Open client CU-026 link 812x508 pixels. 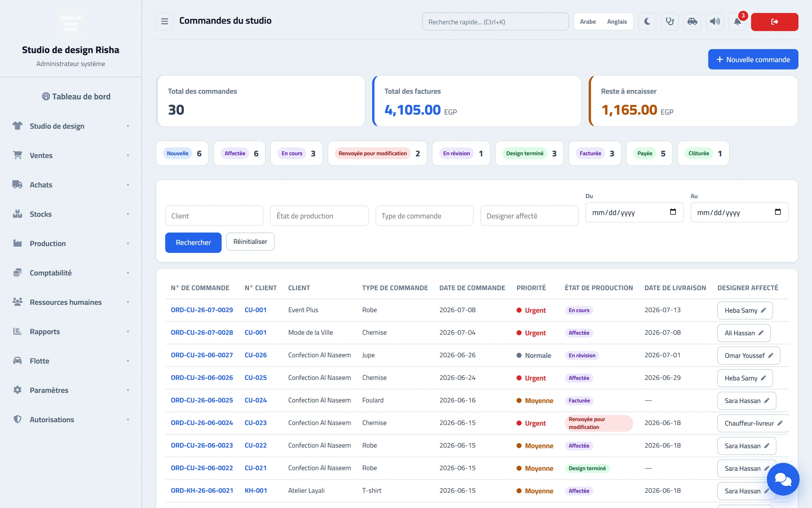point(255,355)
